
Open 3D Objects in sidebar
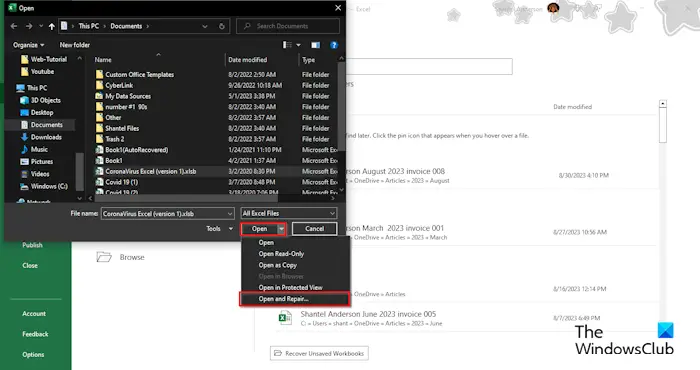41,100
